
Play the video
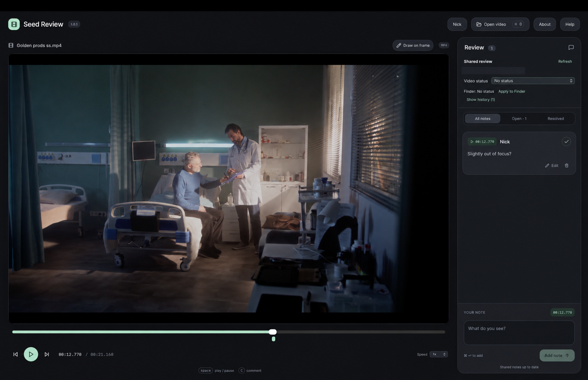(x=31, y=354)
